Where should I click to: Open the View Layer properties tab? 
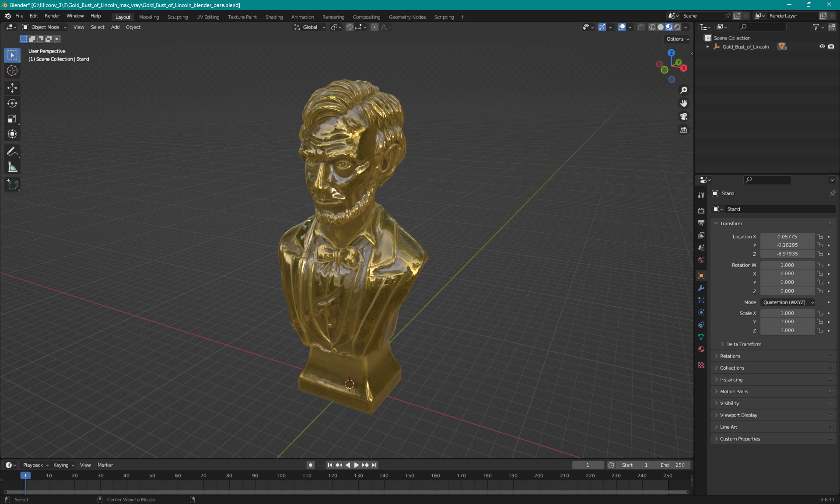pyautogui.click(x=701, y=235)
